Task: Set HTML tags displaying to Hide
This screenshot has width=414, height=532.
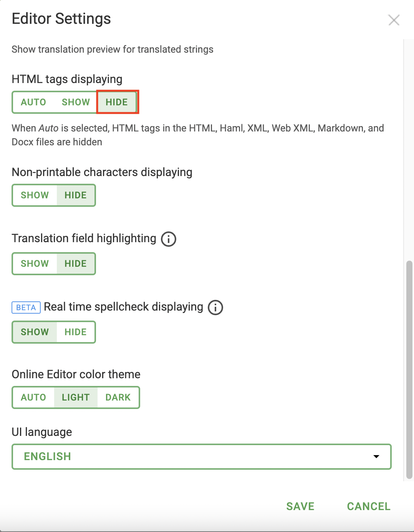Action: pos(117,102)
